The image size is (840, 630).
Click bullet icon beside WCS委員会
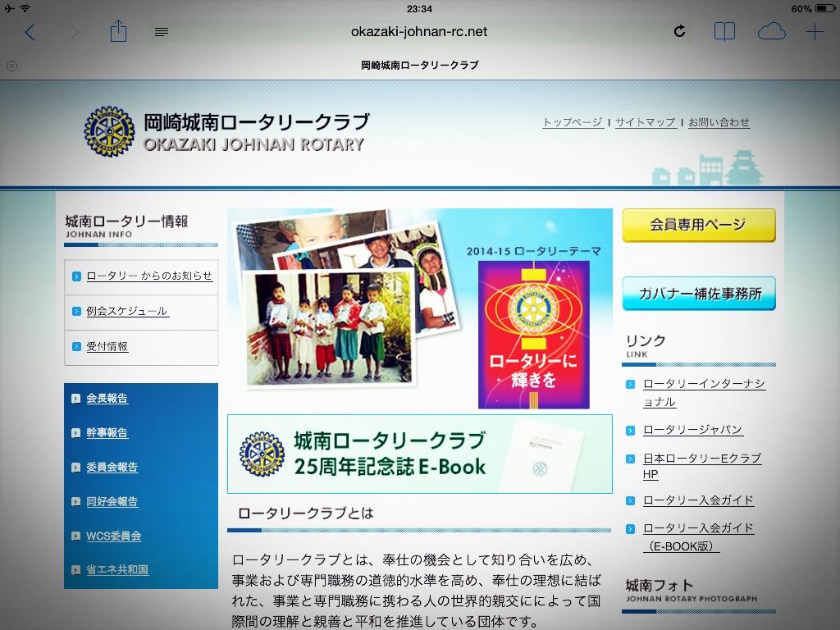pos(76,536)
